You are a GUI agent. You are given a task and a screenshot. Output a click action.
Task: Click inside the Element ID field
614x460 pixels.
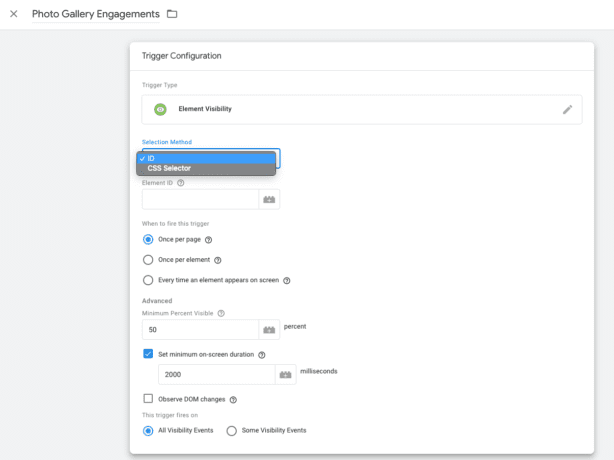pos(200,199)
